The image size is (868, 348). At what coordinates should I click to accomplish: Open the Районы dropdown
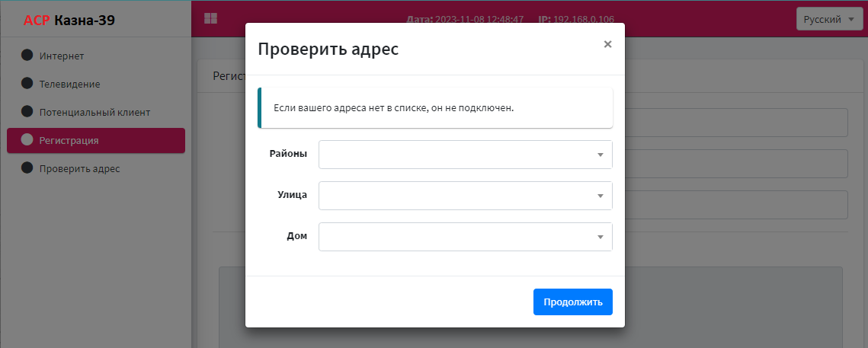465,155
